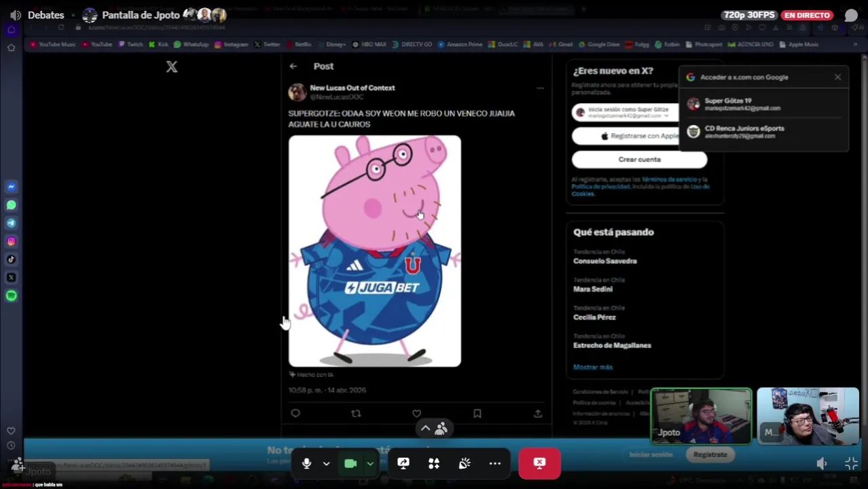
Task: Expand the bookmarks overflow chevron
Action: point(856,45)
